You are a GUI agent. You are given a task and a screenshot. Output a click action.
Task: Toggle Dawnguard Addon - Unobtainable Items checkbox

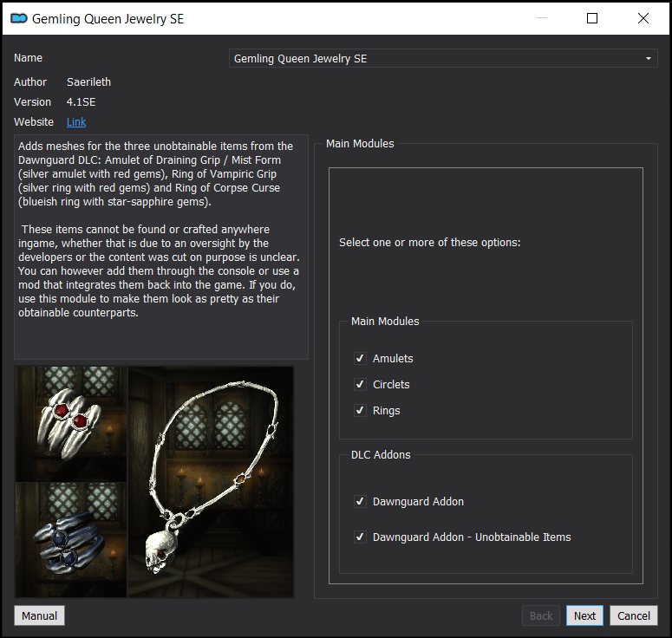[x=360, y=537]
